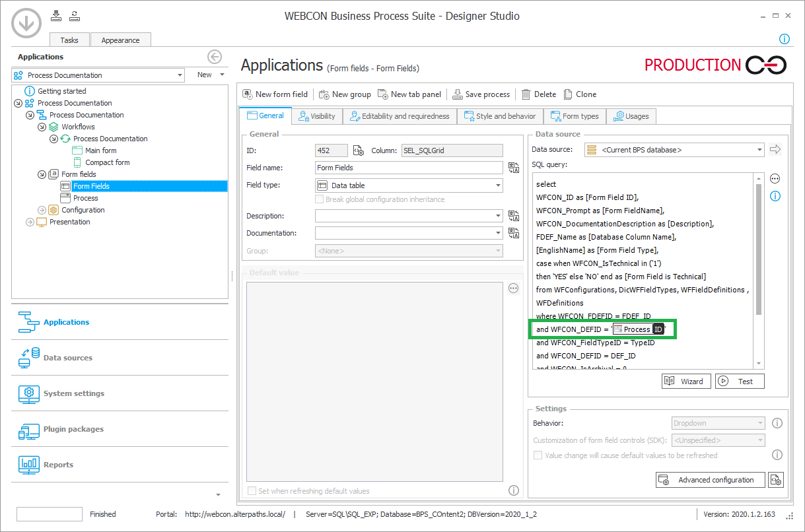
Task: Switch to Editability and requiredness tab
Action: click(x=400, y=116)
